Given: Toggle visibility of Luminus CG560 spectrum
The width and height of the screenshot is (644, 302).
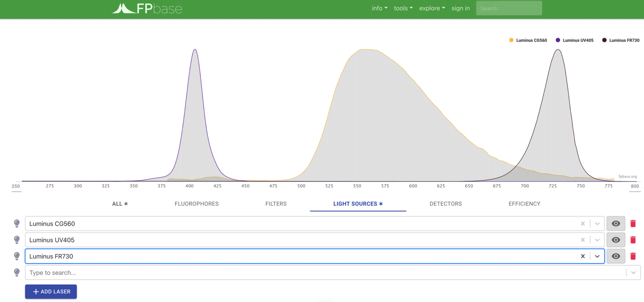Looking at the screenshot, I should click(x=616, y=223).
